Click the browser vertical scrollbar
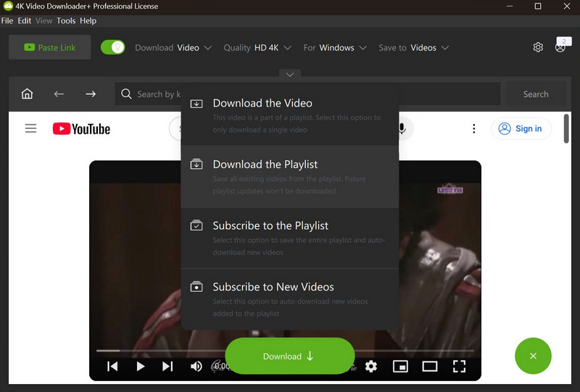The image size is (580, 392). [566, 128]
